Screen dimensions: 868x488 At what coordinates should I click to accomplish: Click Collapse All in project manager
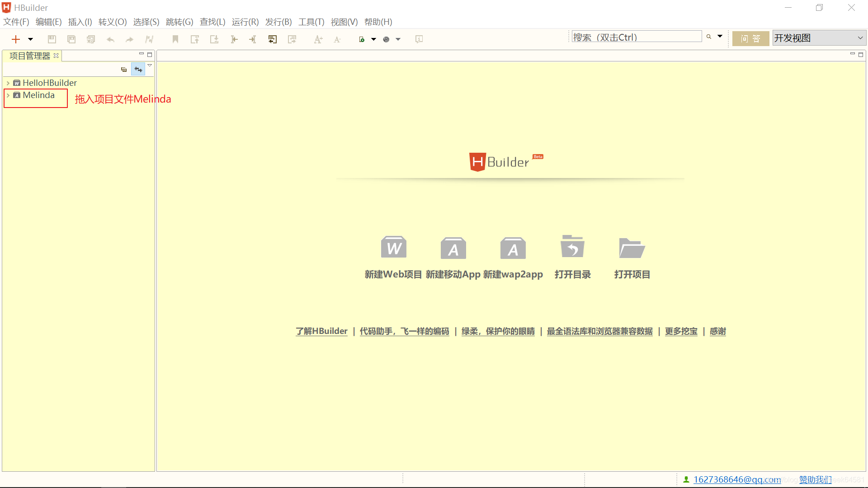(x=124, y=69)
